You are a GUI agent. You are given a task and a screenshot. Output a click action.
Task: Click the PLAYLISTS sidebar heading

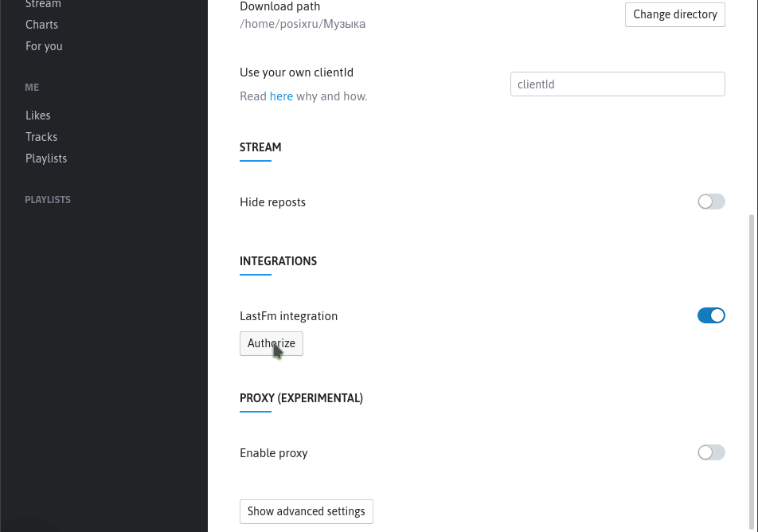[x=48, y=200]
